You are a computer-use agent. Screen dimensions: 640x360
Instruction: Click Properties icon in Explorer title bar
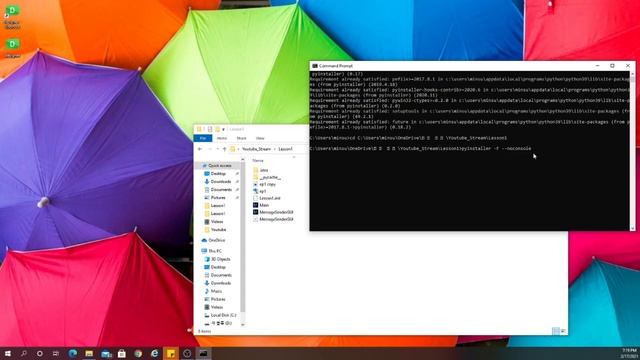[x=210, y=129]
